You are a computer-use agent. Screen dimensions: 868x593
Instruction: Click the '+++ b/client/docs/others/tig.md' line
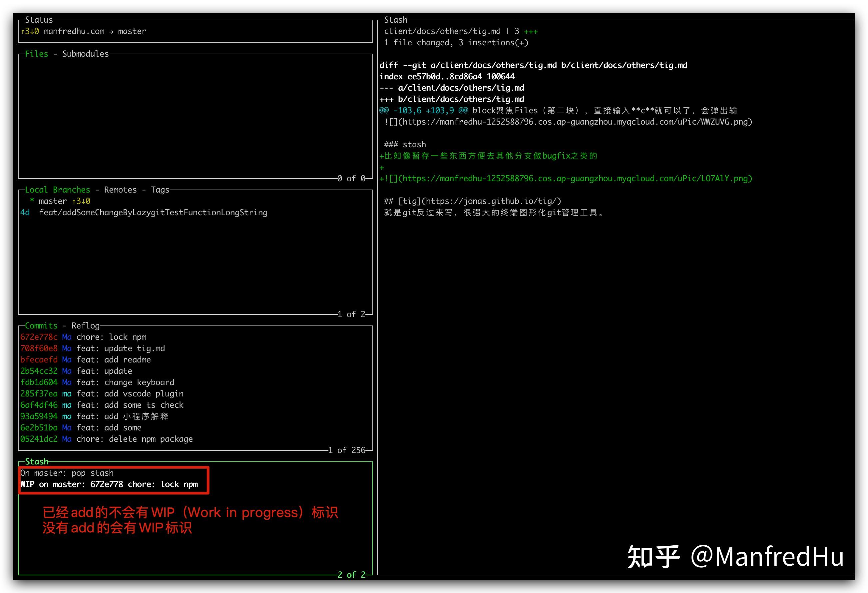tap(452, 99)
